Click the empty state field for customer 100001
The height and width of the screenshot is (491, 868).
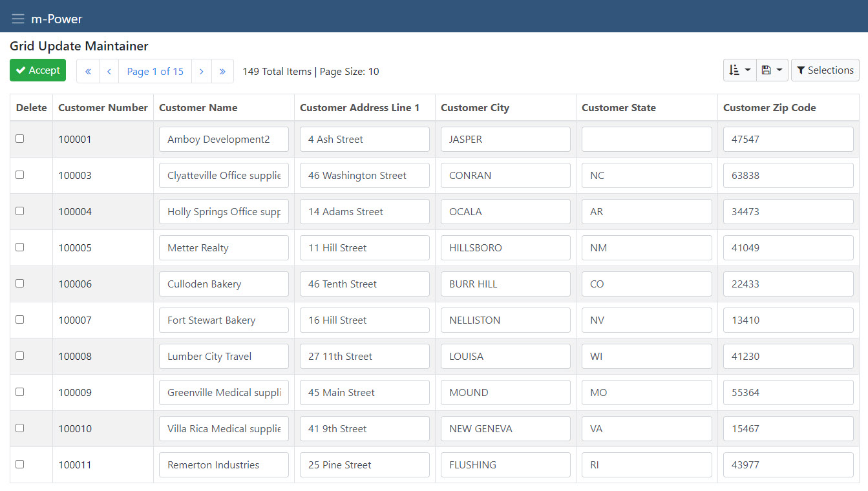pyautogui.click(x=646, y=140)
